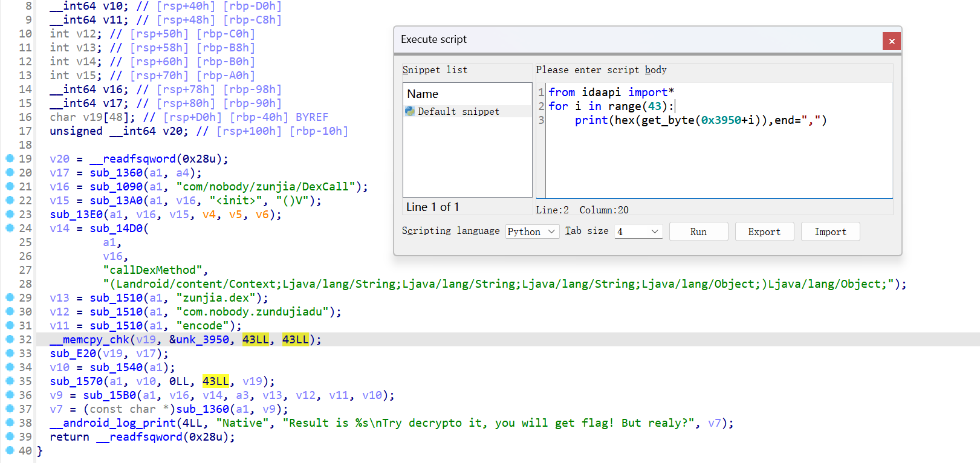Click the "zunjia.dex" string literal
This screenshot has height=463, width=980.
tap(216, 298)
